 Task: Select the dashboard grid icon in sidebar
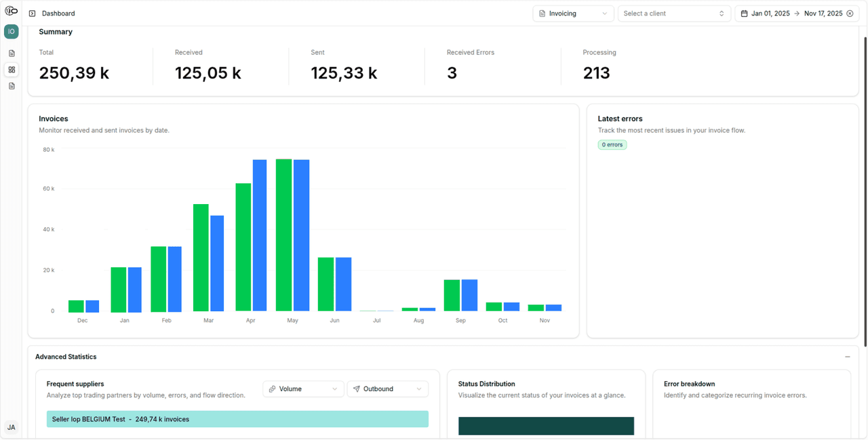point(12,69)
